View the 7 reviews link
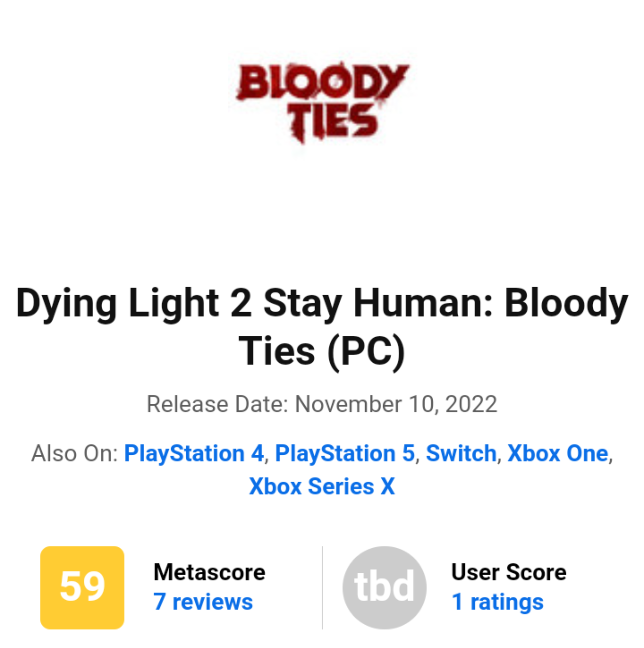 [x=203, y=602]
